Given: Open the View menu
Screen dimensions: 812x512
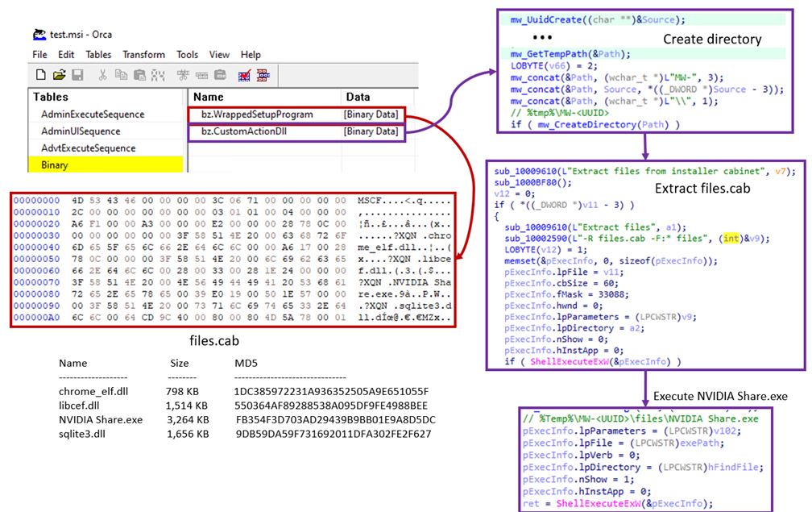Looking at the screenshot, I should pos(219,55).
